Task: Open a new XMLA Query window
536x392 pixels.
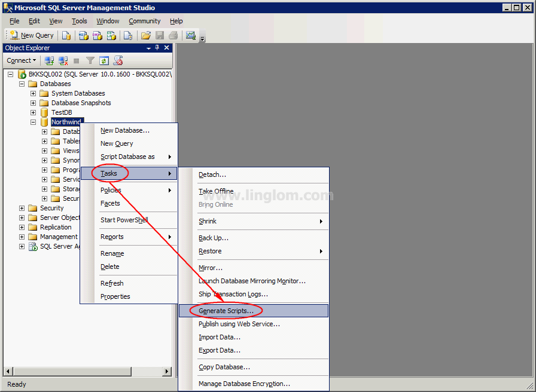Action: click(111, 35)
